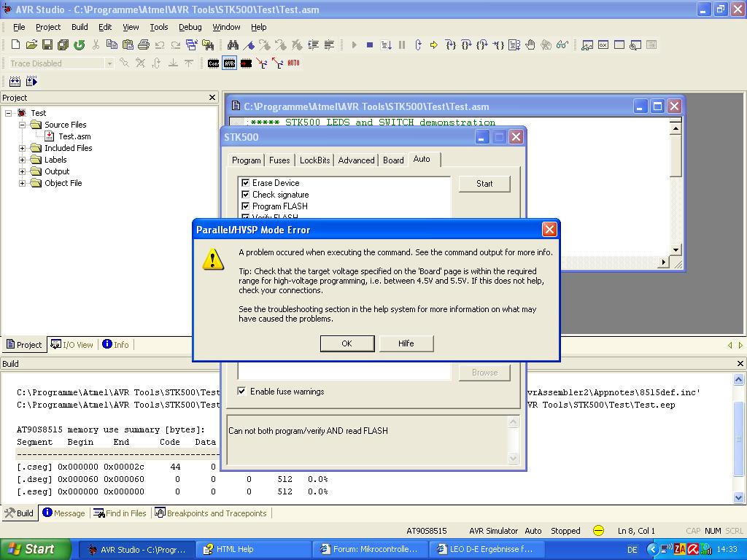
Task: Open the Trace Disabled dropdown
Action: (109, 63)
